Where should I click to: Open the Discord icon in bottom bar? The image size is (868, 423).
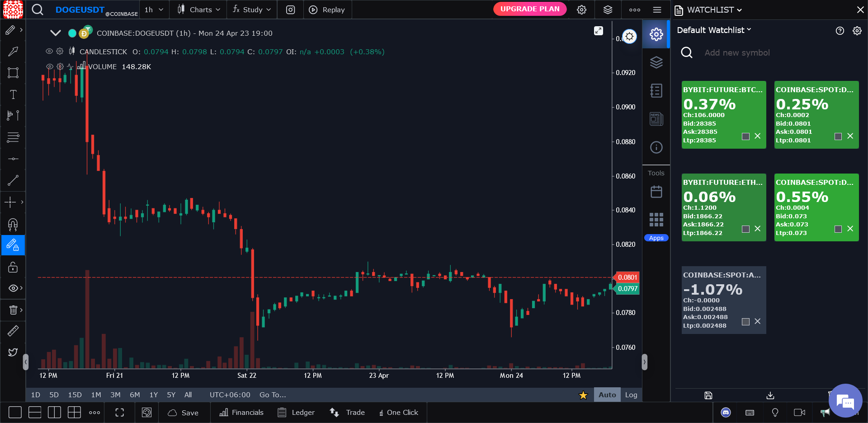point(726,412)
